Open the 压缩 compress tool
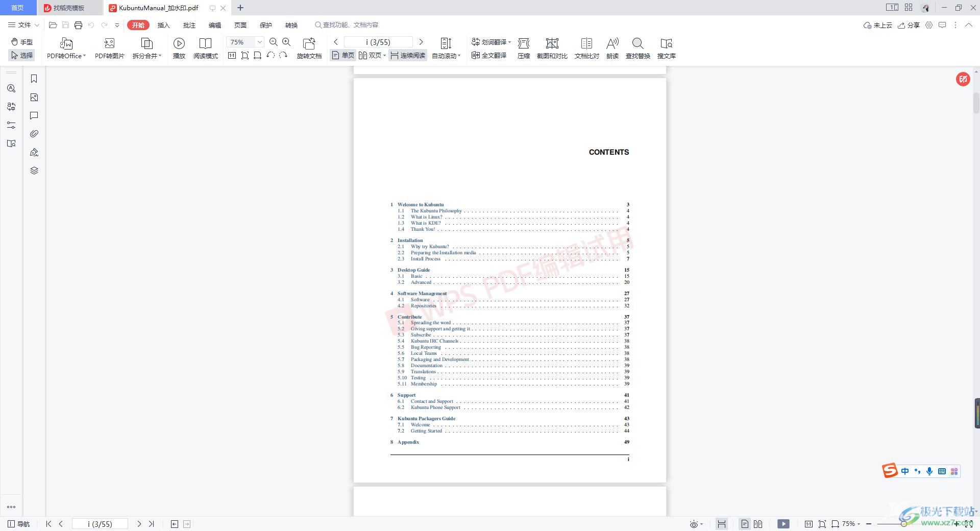Screen dimensions: 980x531 524,49
